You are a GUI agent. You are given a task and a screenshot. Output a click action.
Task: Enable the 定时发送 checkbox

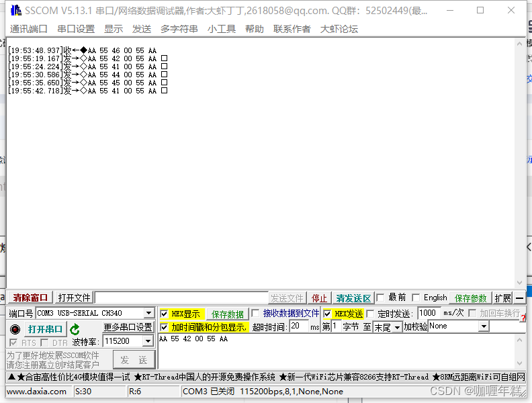pyautogui.click(x=371, y=314)
